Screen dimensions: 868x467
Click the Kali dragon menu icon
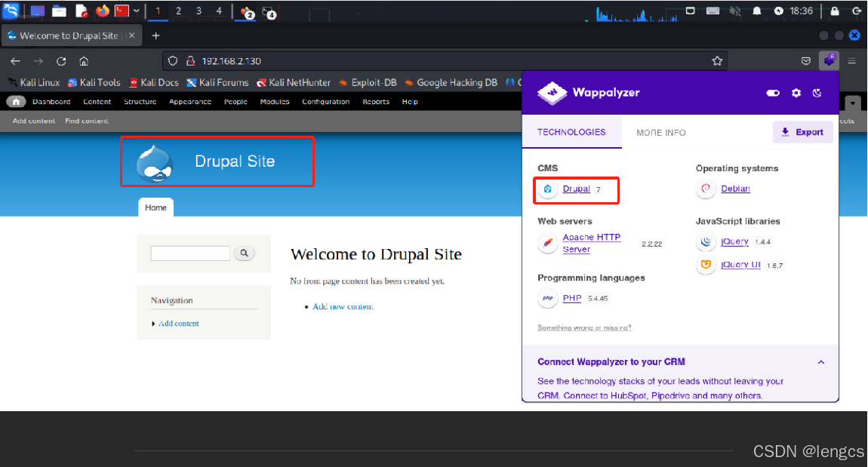(11, 11)
